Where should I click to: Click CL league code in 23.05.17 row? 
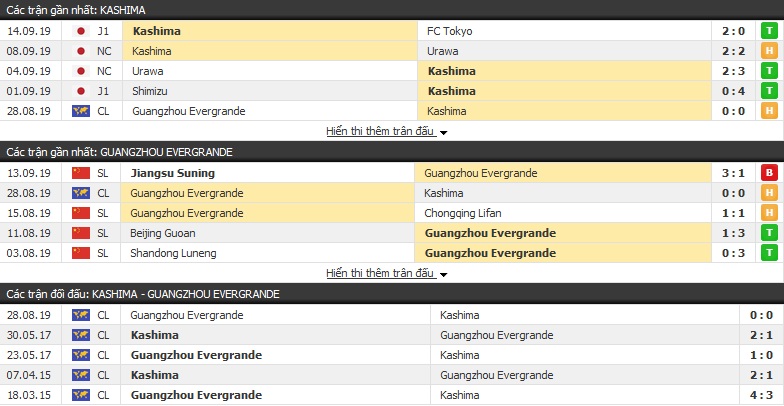click(104, 355)
